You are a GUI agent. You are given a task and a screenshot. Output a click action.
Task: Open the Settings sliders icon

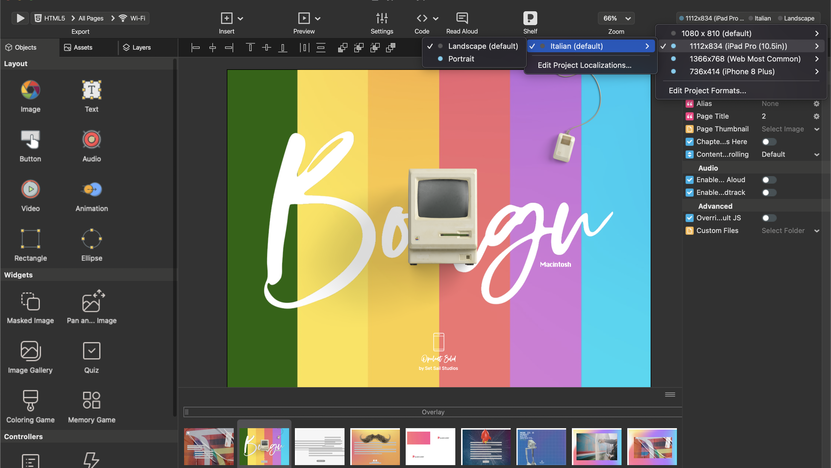coord(381,18)
